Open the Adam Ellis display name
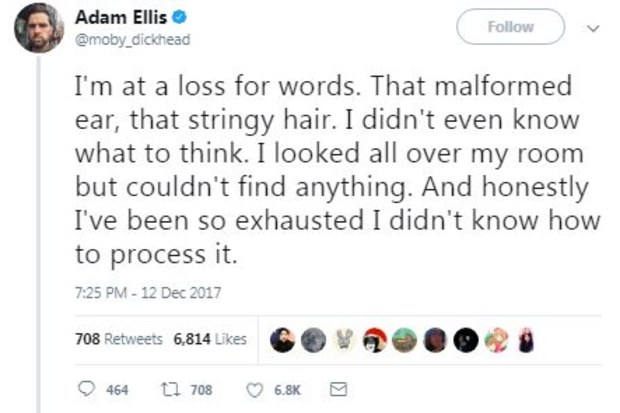 [x=121, y=17]
